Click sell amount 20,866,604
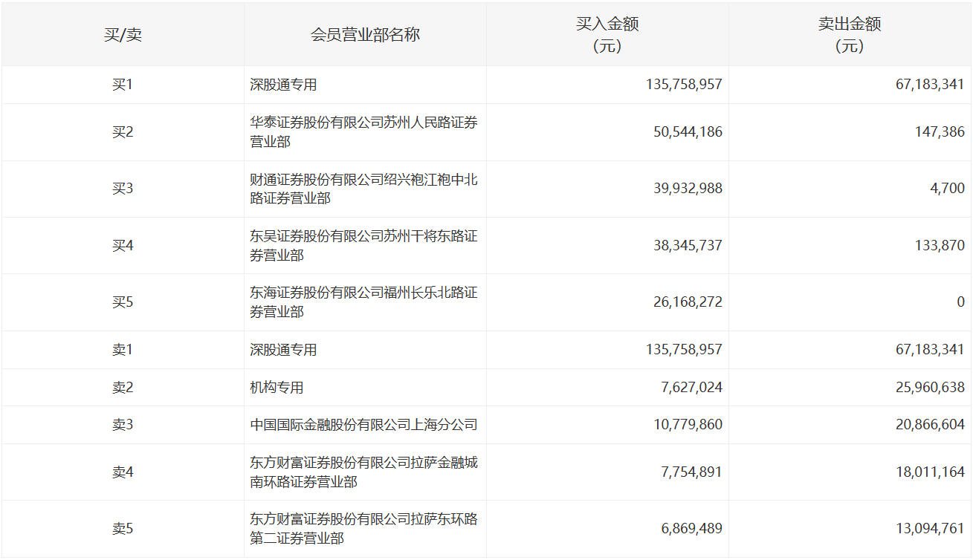973x560 pixels. click(930, 425)
